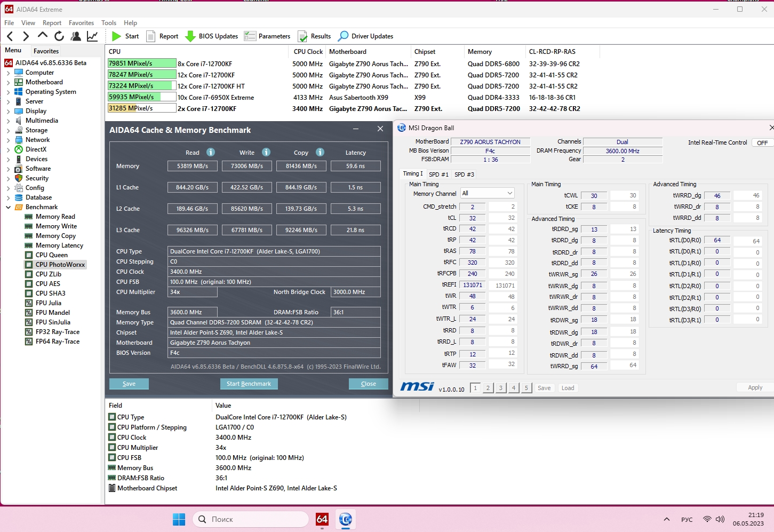Click the Copy info icon in benchmark dialog
This screenshot has width=774, height=532.
[320, 152]
